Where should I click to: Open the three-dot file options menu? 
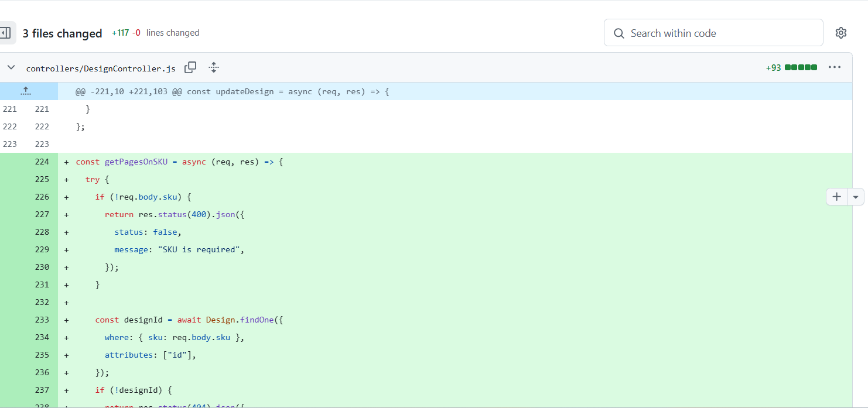click(x=834, y=67)
